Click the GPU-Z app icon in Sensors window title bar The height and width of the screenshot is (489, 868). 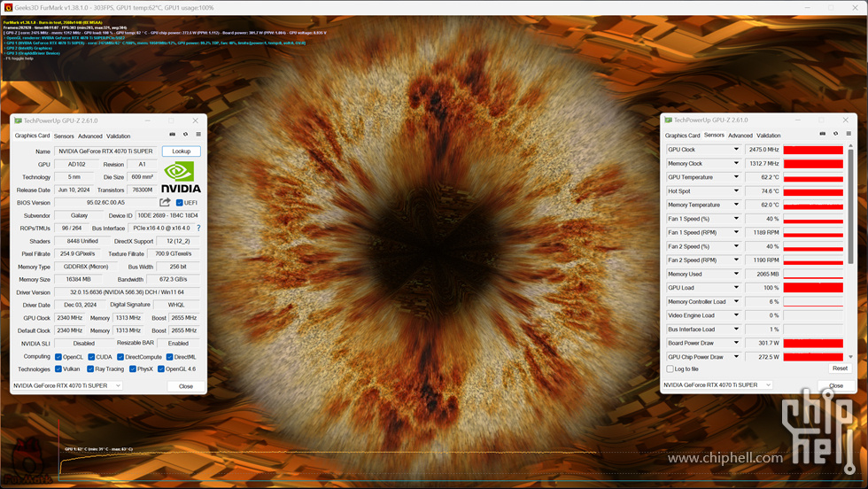668,120
